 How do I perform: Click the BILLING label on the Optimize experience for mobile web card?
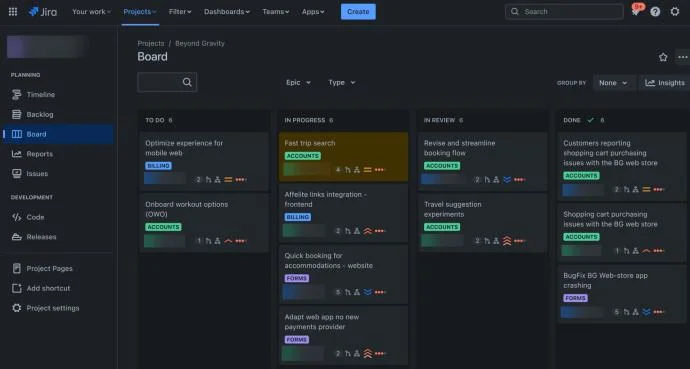pyautogui.click(x=158, y=166)
